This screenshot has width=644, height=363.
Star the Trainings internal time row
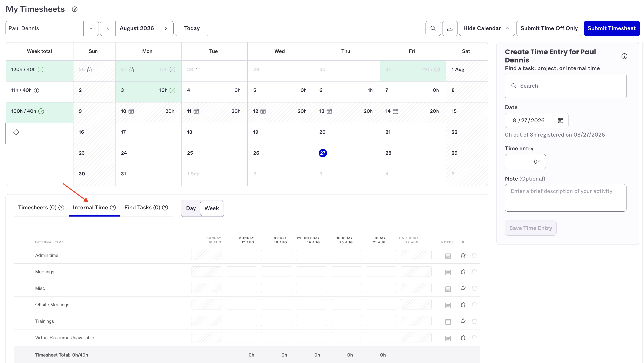(463, 321)
